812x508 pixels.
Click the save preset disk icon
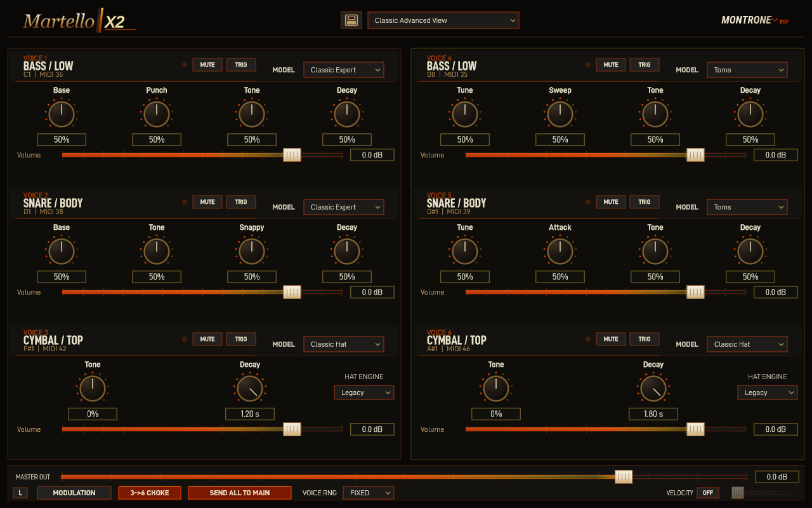click(351, 20)
